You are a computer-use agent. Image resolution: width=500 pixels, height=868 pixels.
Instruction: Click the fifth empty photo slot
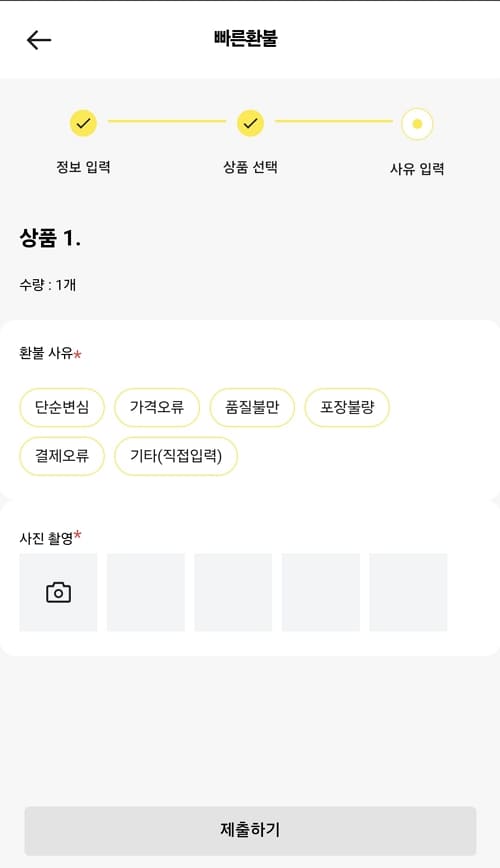(408, 592)
